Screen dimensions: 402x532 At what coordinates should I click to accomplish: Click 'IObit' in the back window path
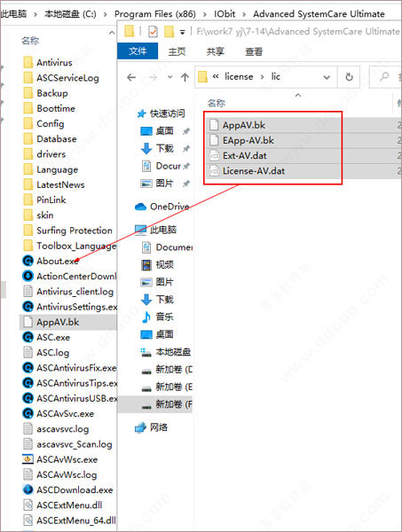225,14
